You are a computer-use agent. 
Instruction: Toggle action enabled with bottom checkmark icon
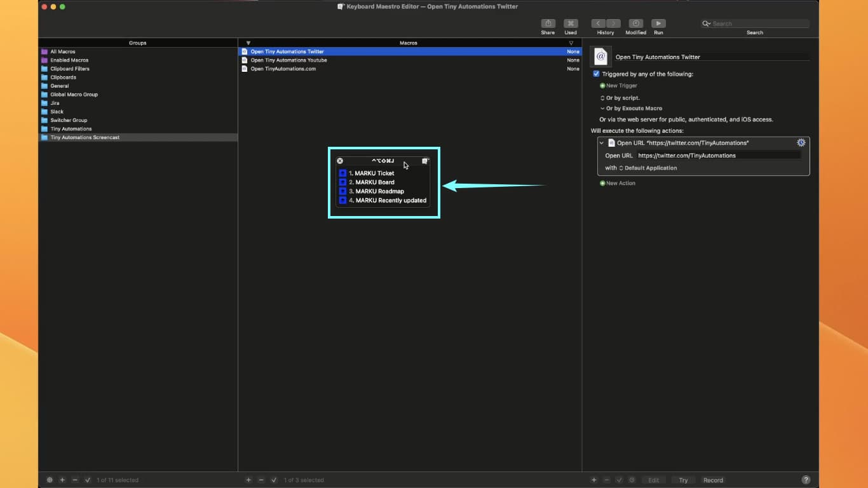(x=619, y=480)
